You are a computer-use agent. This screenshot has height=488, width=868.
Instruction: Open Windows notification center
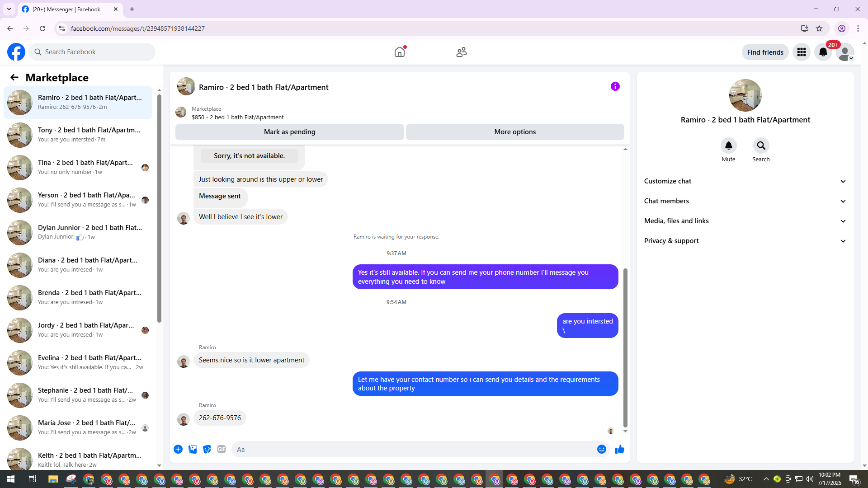tap(854, 479)
